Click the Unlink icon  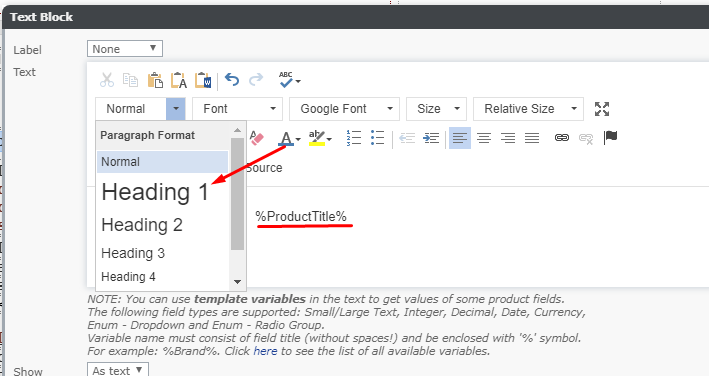point(586,138)
